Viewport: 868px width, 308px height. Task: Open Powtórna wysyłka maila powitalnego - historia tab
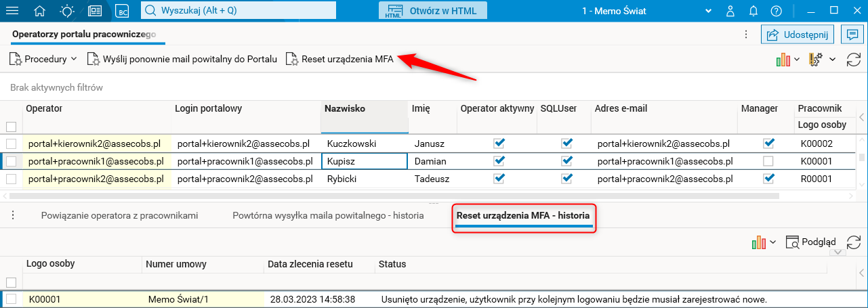[x=328, y=215]
